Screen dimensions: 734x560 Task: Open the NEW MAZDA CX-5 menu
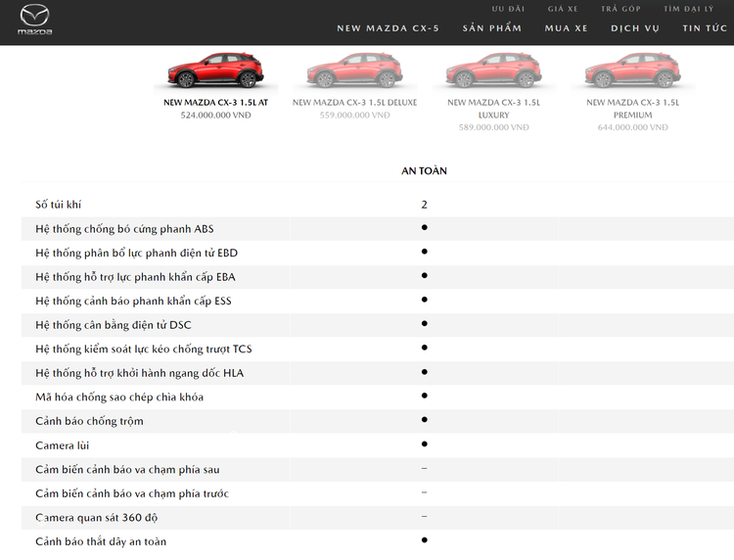point(389,28)
